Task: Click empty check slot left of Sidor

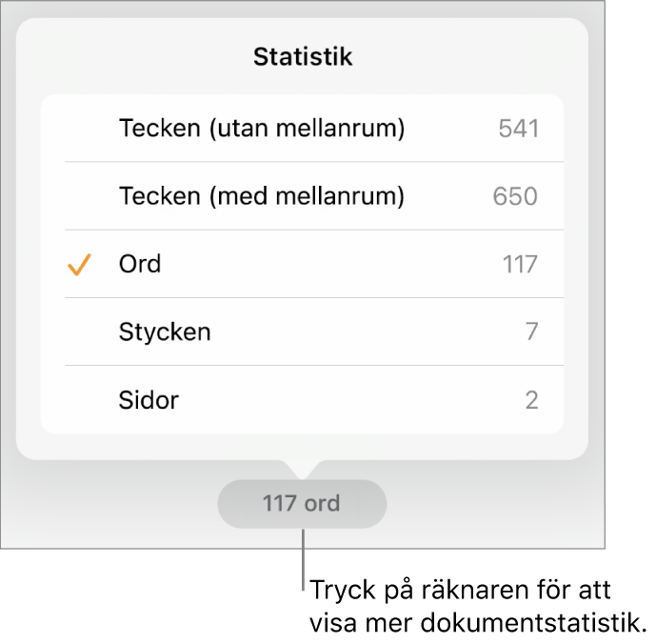Action: 79,399
